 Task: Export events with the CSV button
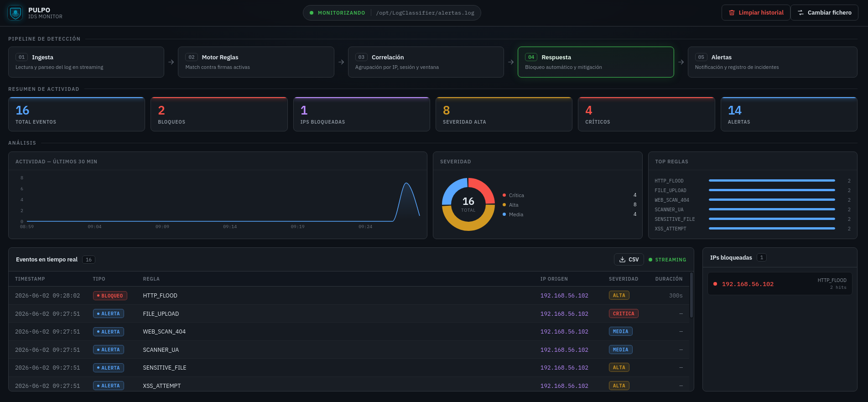(x=629, y=260)
